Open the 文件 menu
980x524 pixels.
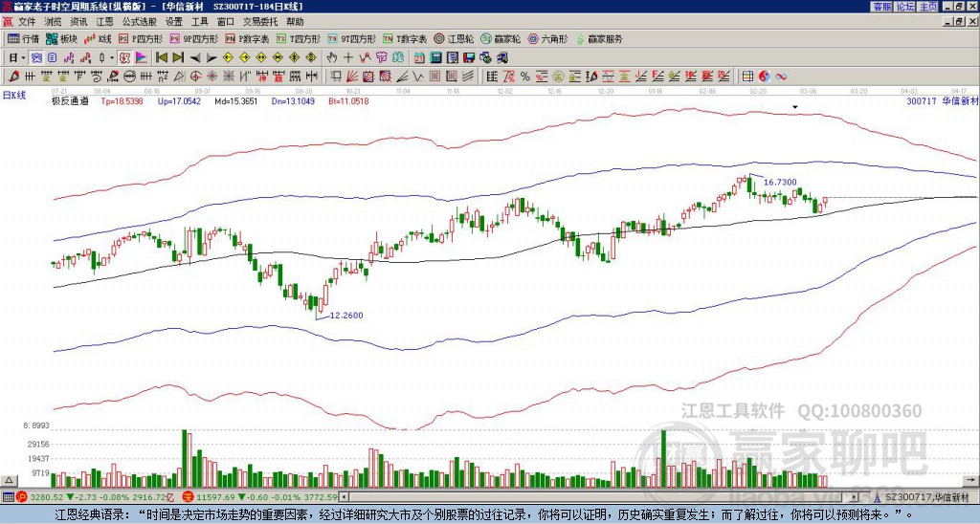(27, 22)
